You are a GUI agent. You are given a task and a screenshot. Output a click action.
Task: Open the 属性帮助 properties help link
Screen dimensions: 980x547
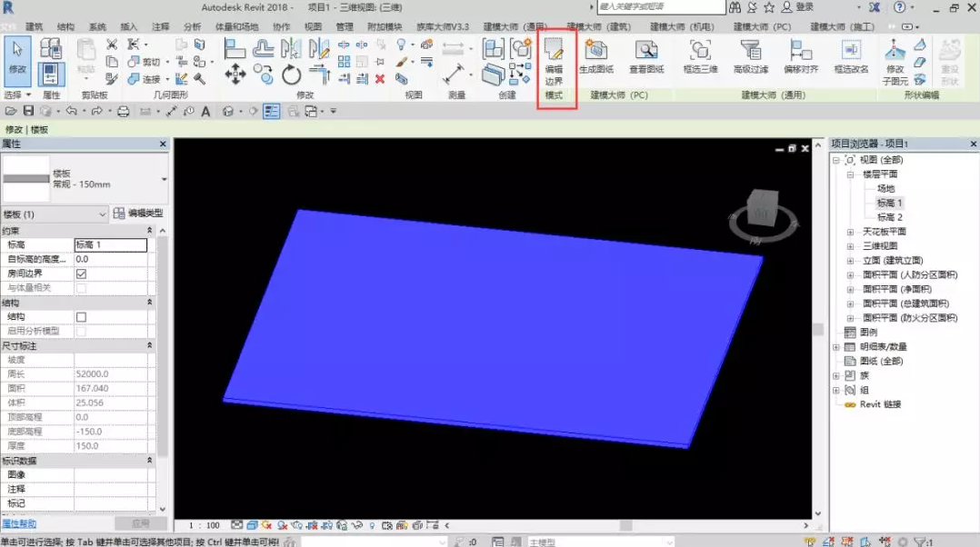point(19,523)
